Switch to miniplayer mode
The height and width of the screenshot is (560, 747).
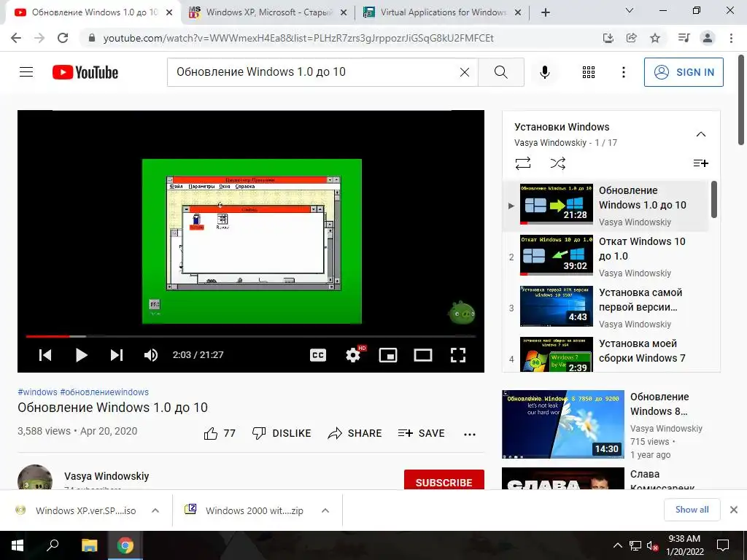(x=388, y=355)
